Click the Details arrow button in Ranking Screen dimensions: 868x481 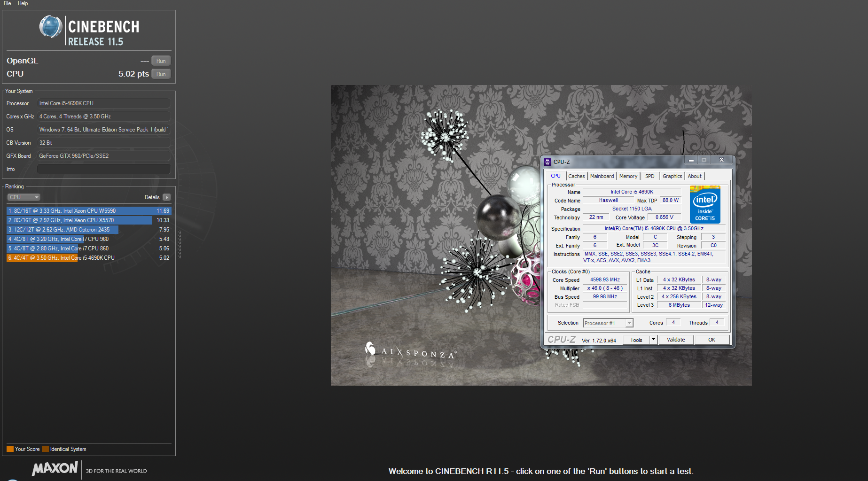[167, 197]
